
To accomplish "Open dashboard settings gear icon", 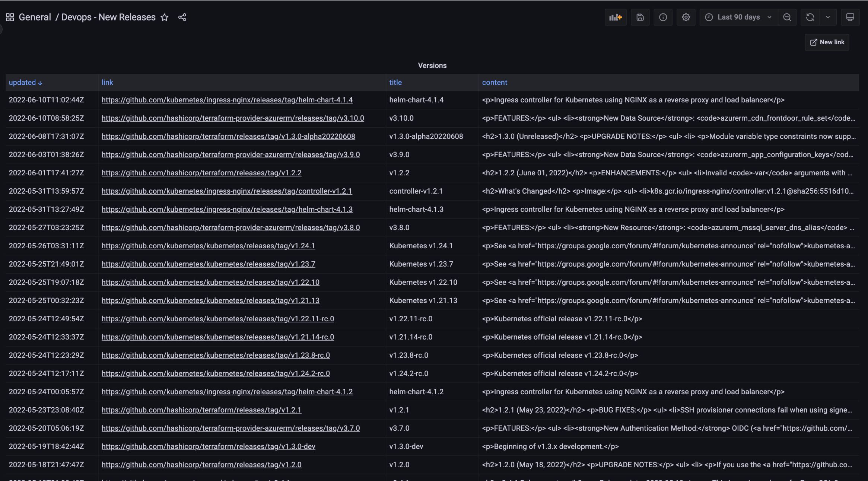I will (x=686, y=17).
